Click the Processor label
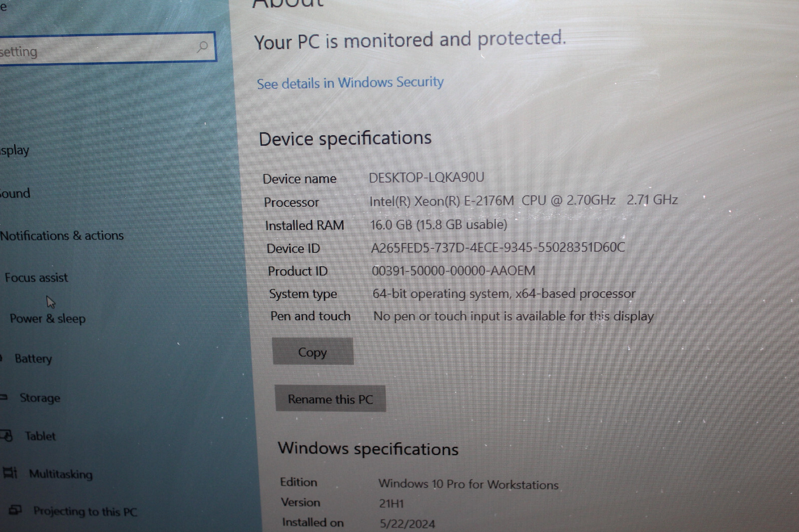The image size is (799, 532). 291,202
